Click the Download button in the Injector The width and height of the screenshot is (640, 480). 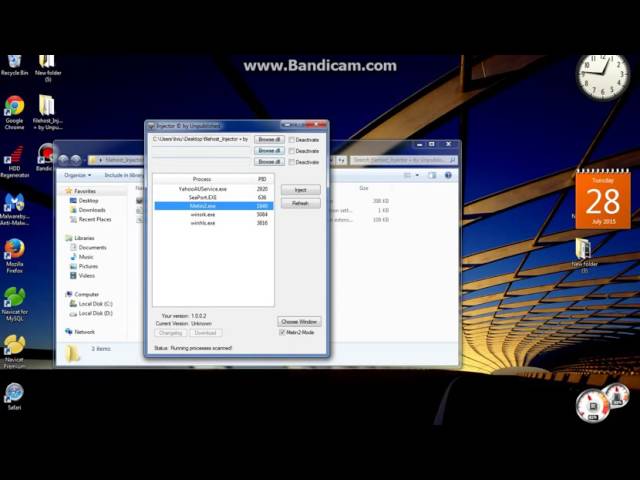[x=205, y=333]
